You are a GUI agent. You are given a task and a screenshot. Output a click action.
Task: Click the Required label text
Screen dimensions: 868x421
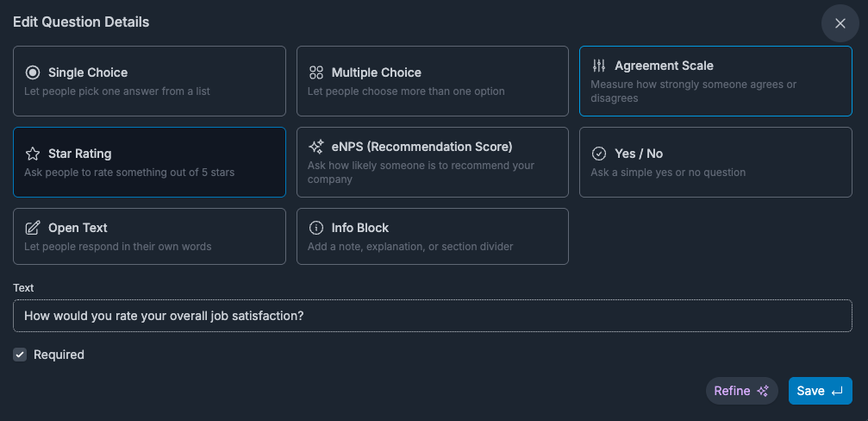coord(59,355)
